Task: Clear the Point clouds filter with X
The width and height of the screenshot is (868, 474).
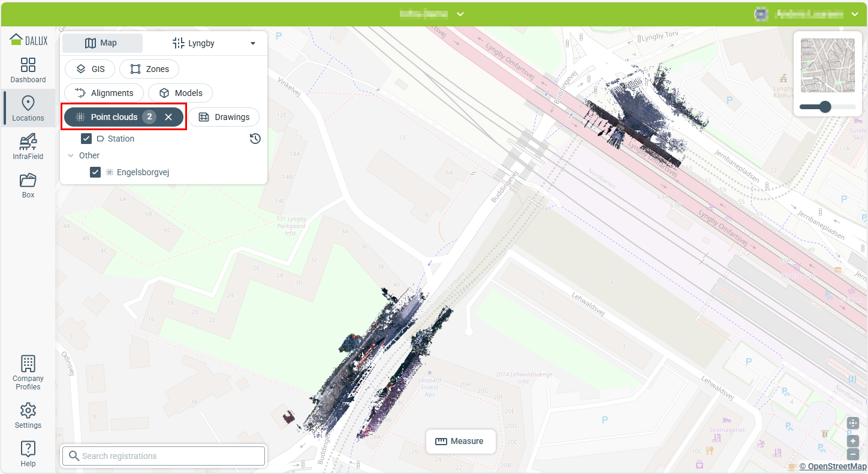Action: pos(168,117)
